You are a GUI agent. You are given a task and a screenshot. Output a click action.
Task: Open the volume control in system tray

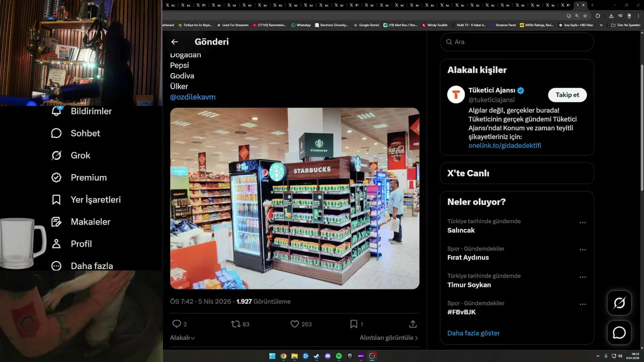(620, 356)
